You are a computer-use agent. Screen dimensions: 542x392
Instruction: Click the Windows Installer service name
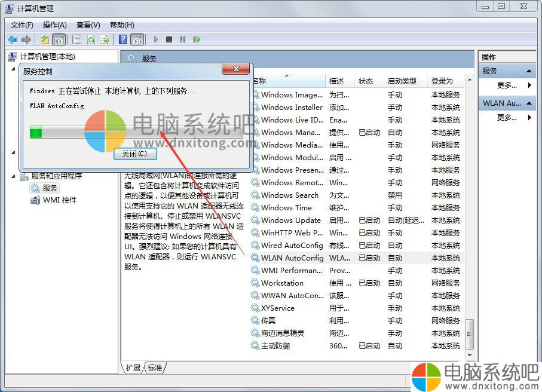point(292,107)
